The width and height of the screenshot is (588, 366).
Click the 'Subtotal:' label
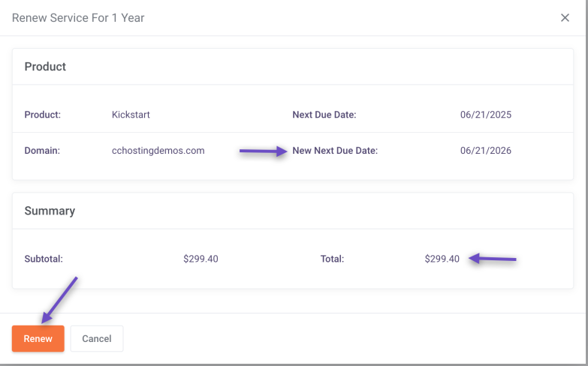(44, 259)
